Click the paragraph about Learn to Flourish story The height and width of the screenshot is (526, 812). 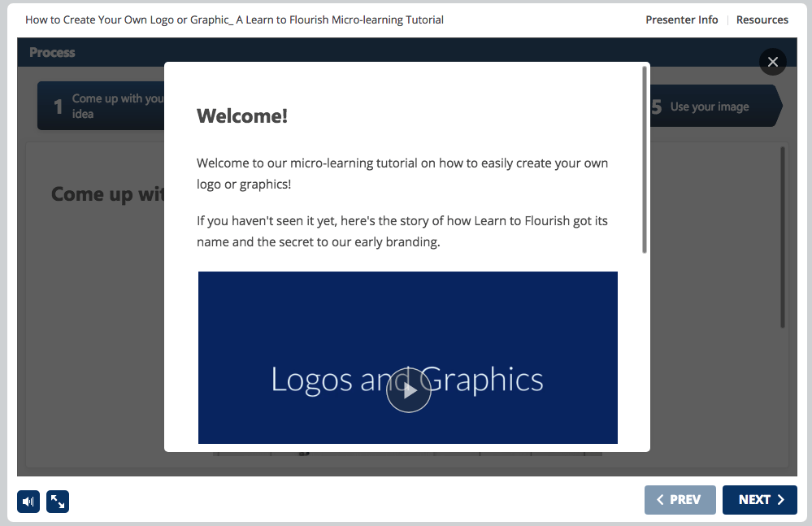tap(402, 231)
